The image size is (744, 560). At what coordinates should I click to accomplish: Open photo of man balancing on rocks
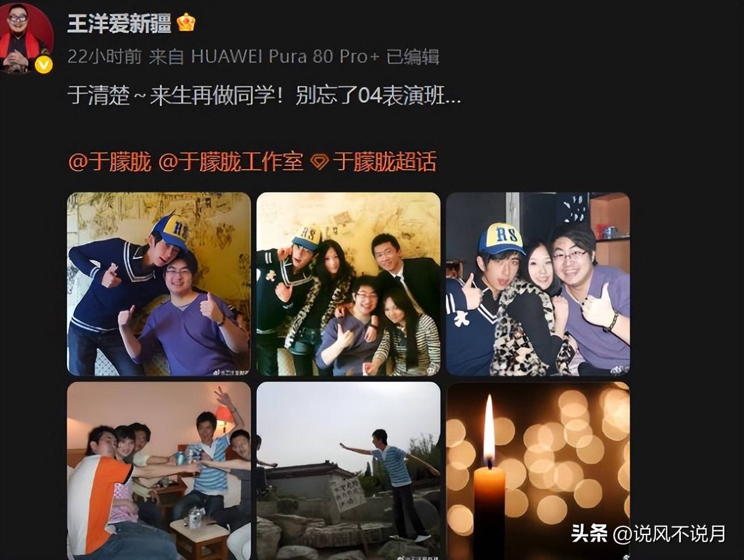pos(348,471)
